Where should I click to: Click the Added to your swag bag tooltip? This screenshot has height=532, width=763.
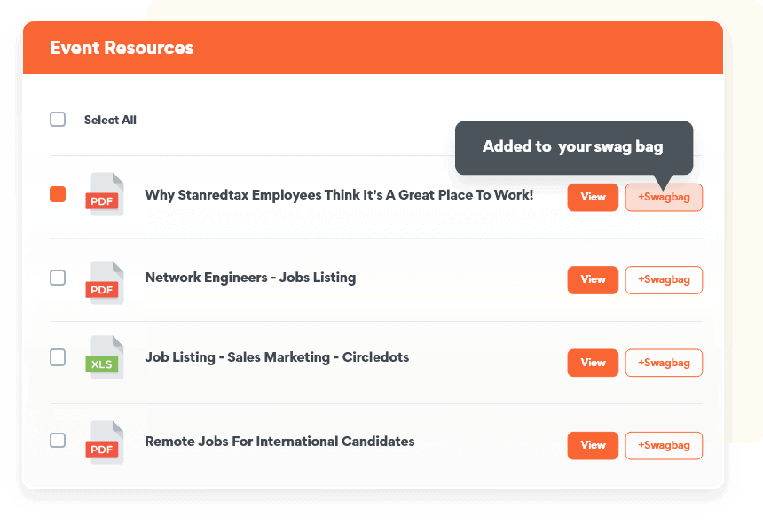click(x=573, y=147)
